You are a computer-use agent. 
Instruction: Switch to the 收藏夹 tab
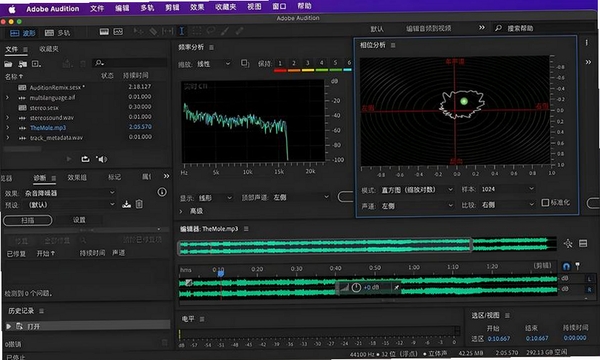click(x=49, y=49)
